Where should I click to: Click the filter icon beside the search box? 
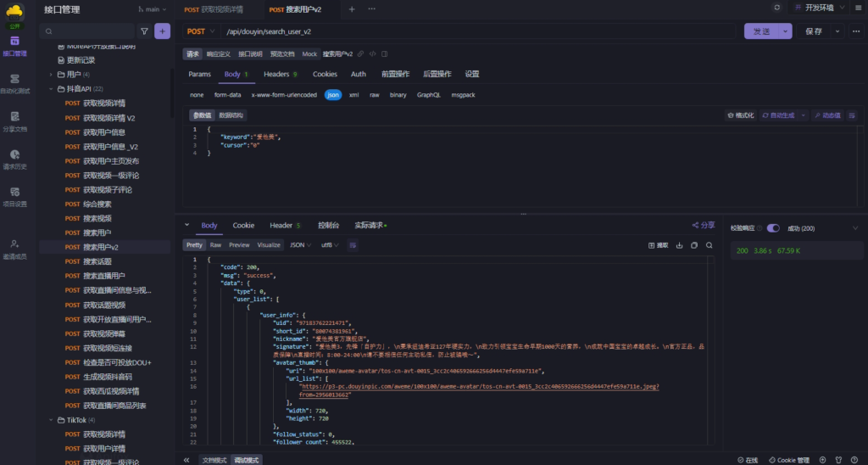144,31
